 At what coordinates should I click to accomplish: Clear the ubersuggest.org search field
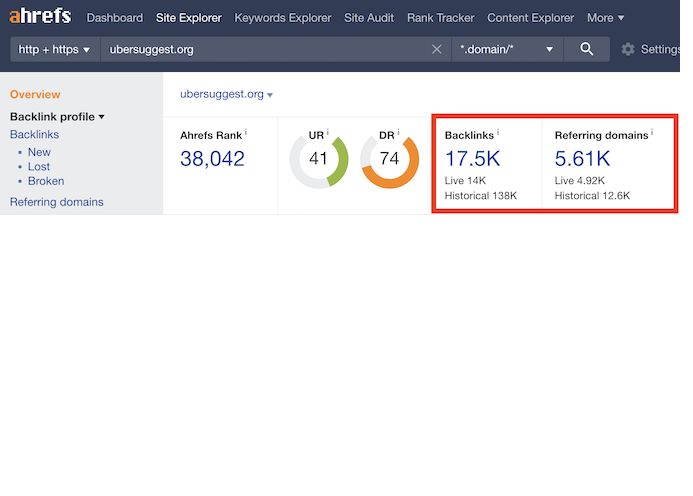437,49
